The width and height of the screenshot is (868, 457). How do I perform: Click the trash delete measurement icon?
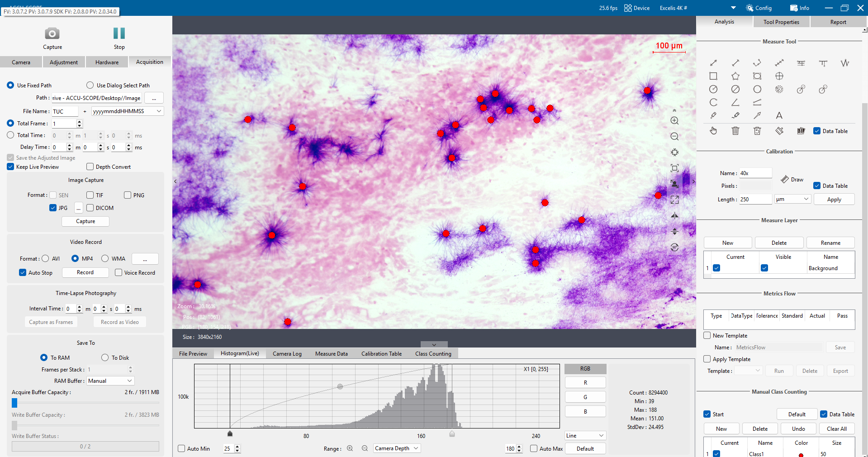click(x=735, y=131)
